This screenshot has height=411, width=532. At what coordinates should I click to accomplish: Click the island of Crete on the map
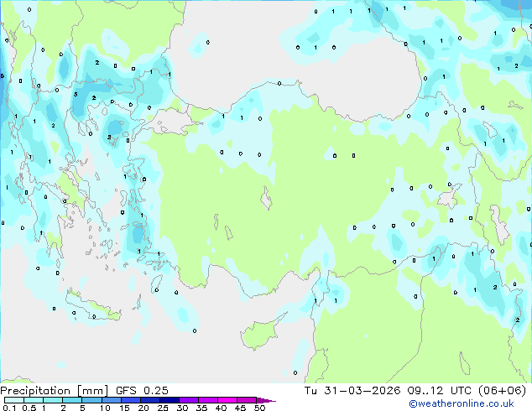[x=92, y=306]
